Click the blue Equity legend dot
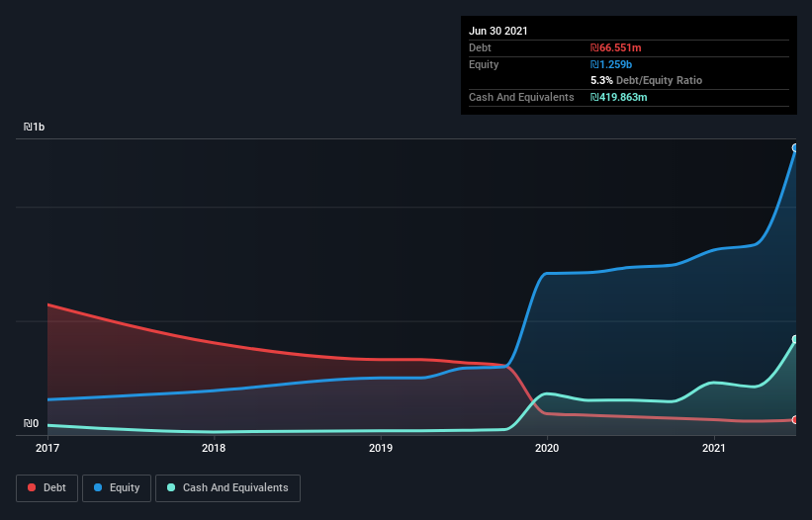 click(x=98, y=487)
